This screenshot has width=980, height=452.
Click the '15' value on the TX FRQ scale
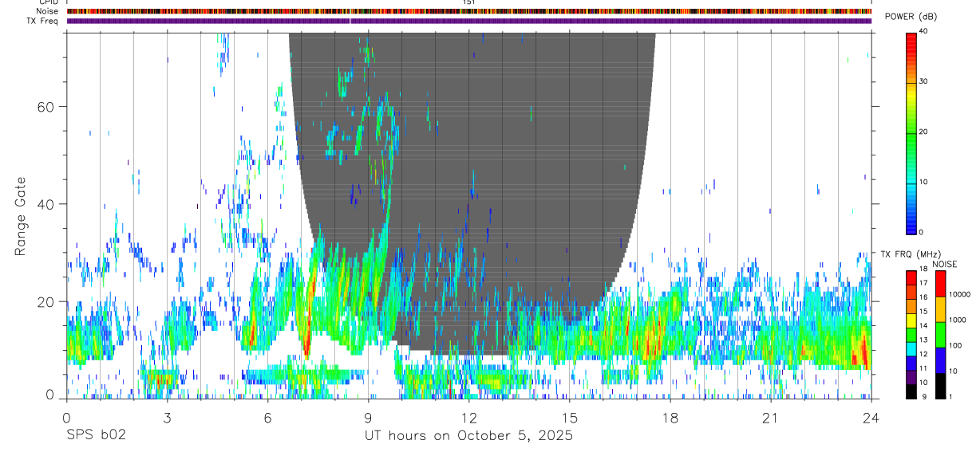click(923, 311)
